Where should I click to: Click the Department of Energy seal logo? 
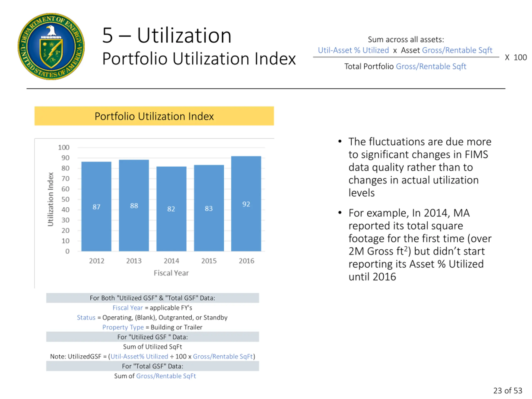(51, 46)
